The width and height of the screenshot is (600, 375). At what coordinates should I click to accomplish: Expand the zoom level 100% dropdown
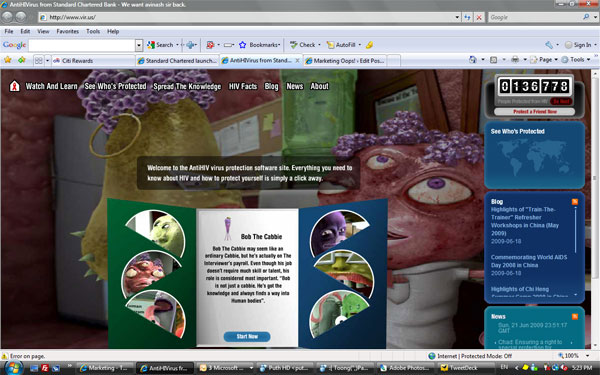pyautogui.click(x=587, y=356)
